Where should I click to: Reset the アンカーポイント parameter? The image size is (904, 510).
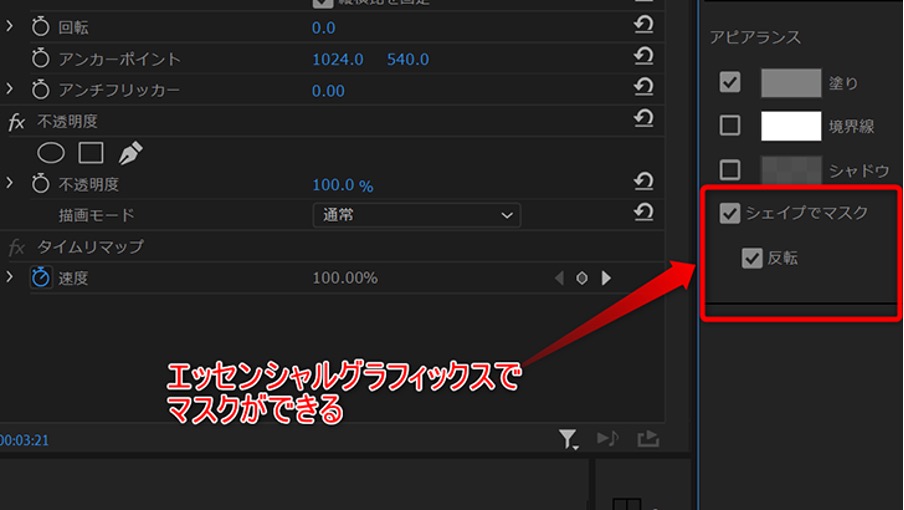coord(643,56)
